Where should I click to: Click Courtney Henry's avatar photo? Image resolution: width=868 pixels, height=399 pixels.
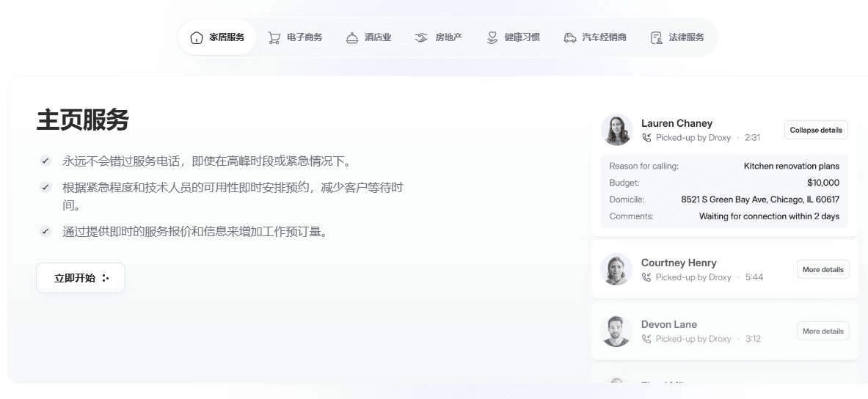point(616,269)
